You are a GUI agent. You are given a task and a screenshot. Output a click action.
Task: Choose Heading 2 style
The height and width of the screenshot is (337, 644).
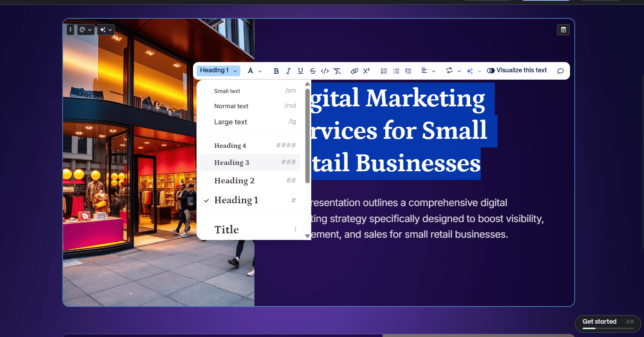[250, 181]
